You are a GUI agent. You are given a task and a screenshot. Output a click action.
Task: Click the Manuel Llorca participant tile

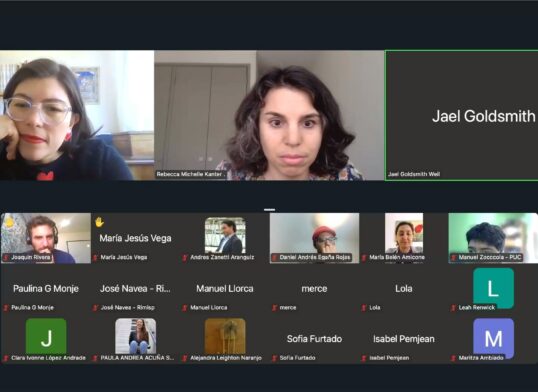(x=225, y=289)
